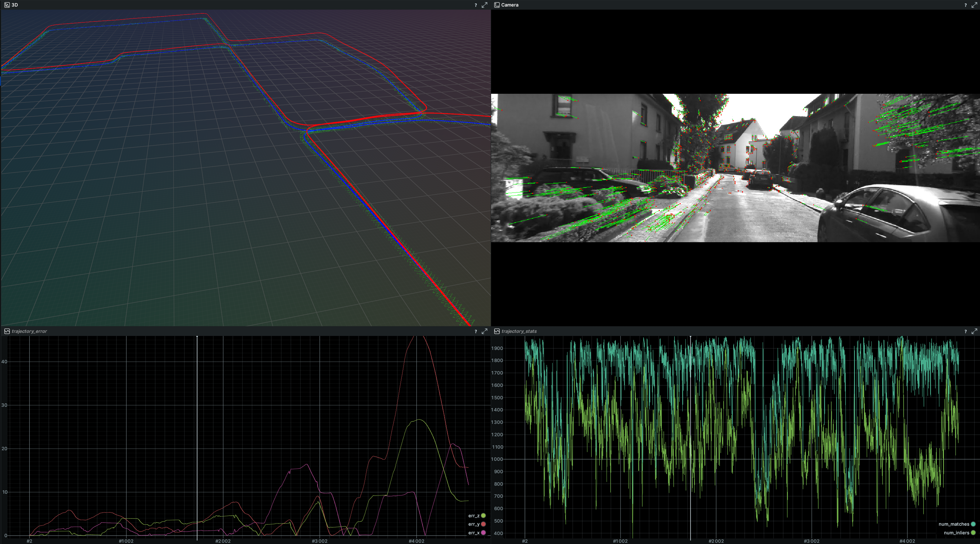The height and width of the screenshot is (544, 980).
Task: Toggle err_z series via its green swatch
Action: tap(483, 515)
